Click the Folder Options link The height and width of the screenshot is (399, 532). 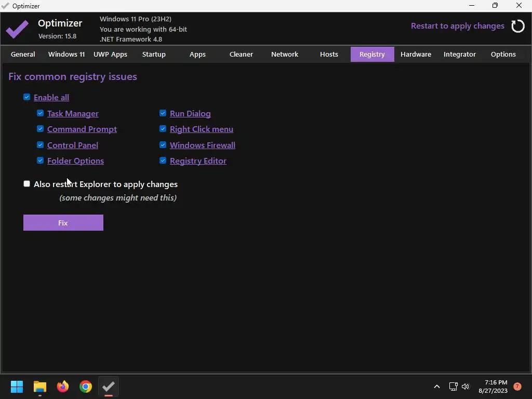[75, 161]
